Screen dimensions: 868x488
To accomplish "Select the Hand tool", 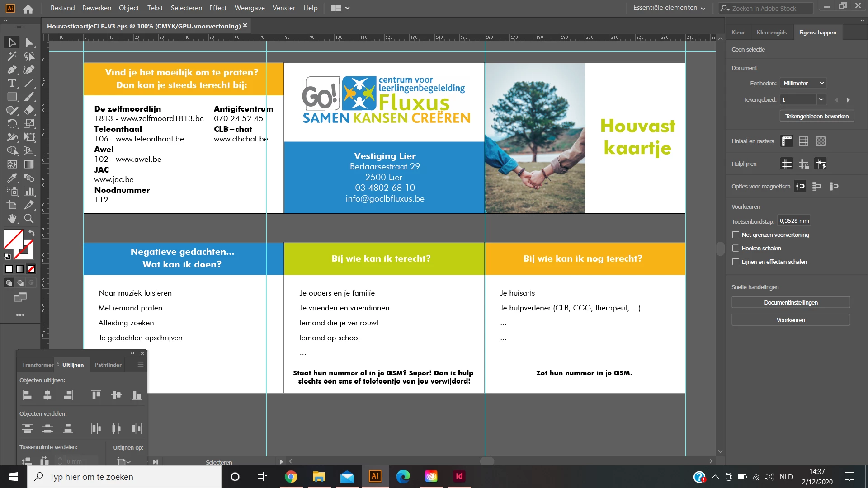I will [12, 219].
